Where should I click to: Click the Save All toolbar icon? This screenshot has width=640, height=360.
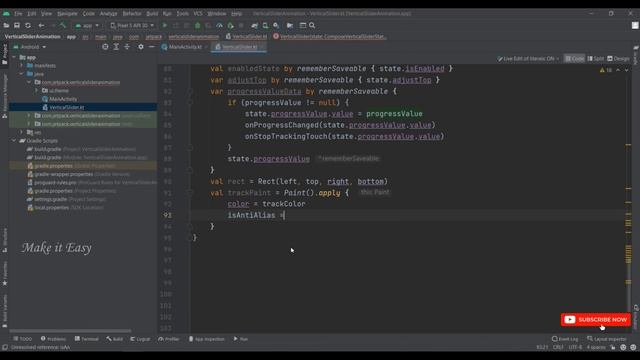[17, 25]
